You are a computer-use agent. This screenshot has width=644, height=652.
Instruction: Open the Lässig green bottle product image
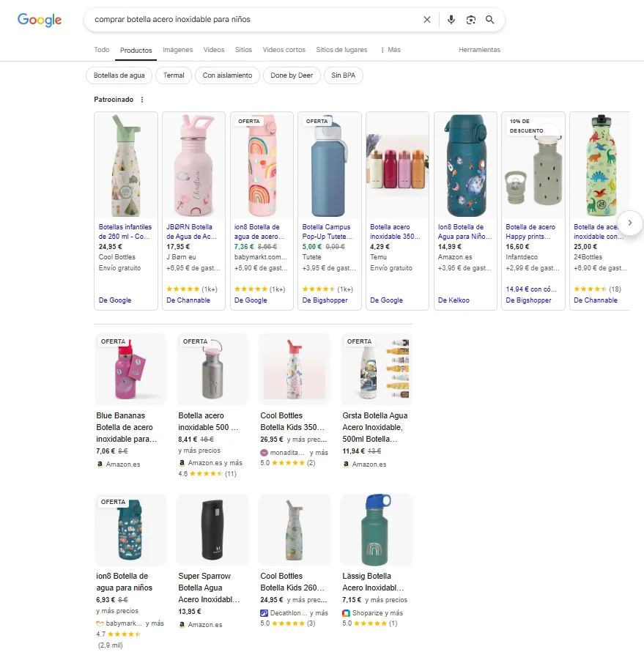[x=377, y=530]
